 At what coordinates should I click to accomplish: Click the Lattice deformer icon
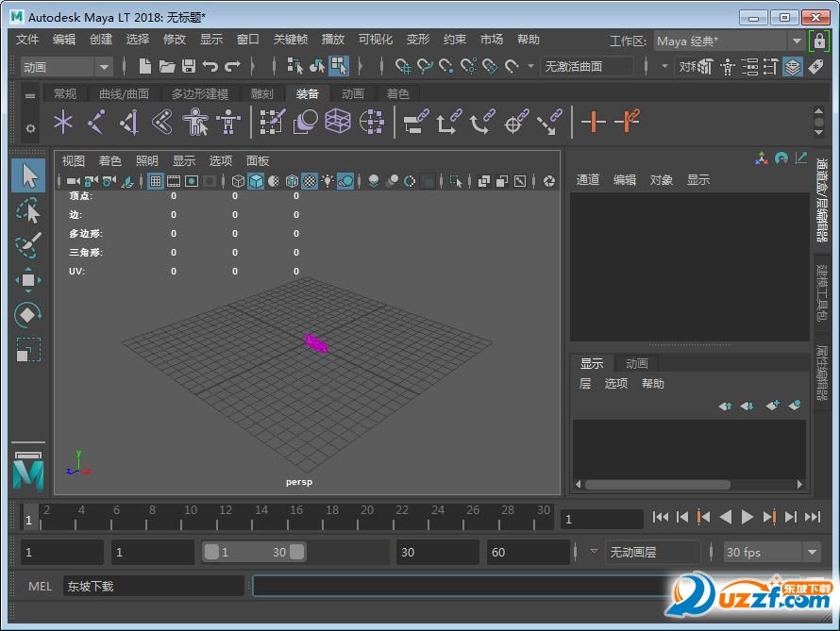(x=338, y=122)
